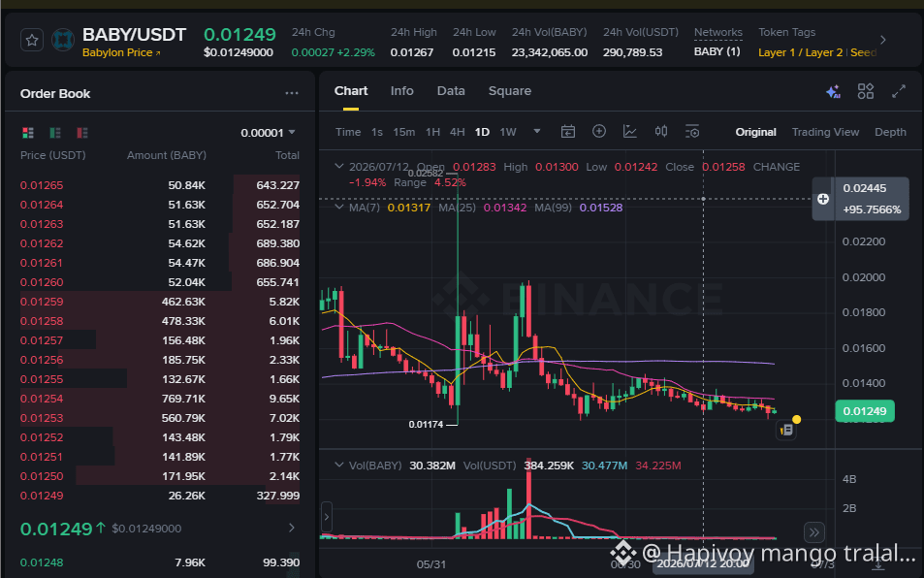The image size is (924, 578).
Task: Select ask price 0.01254
Action: tap(42, 399)
